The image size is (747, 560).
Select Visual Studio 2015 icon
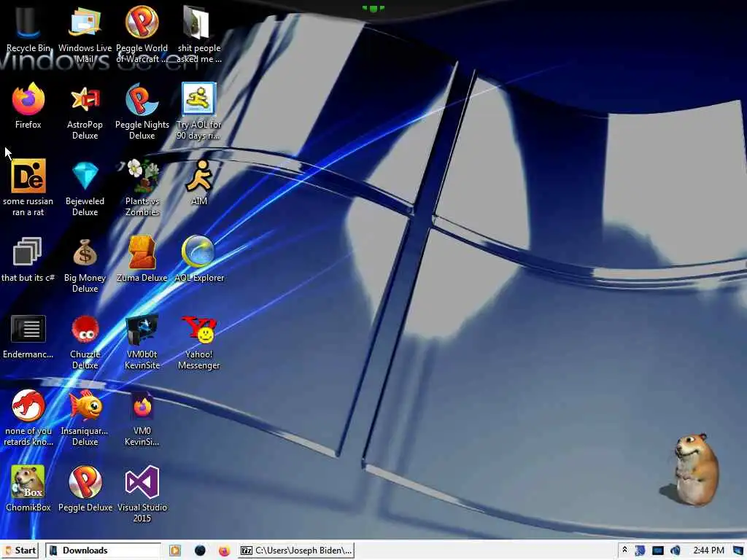pyautogui.click(x=142, y=494)
